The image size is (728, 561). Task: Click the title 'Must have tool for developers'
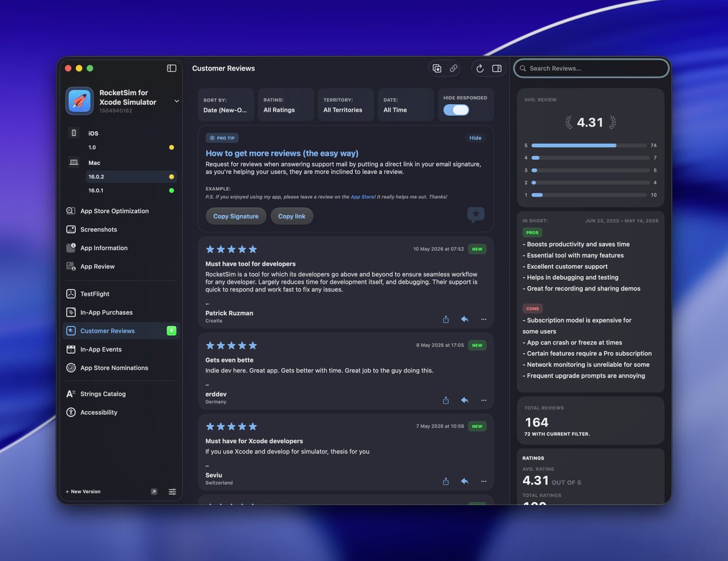(251, 264)
